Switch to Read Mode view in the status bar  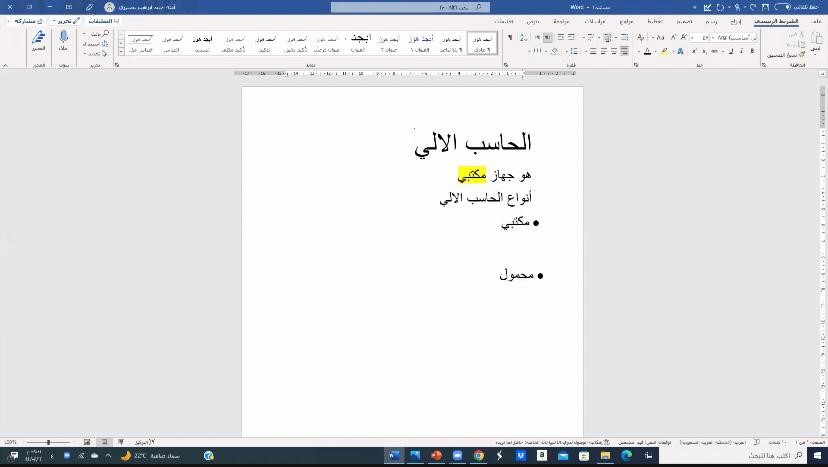tap(121, 442)
